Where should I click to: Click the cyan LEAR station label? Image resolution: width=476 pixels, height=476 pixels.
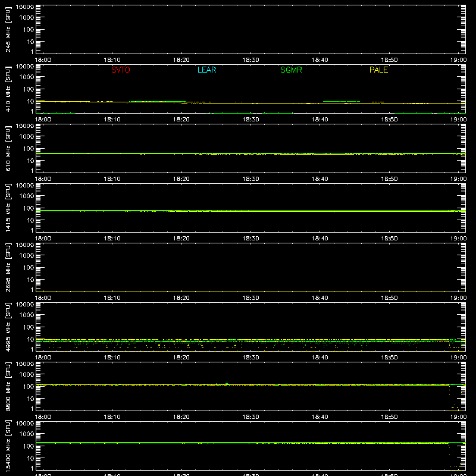(x=206, y=70)
